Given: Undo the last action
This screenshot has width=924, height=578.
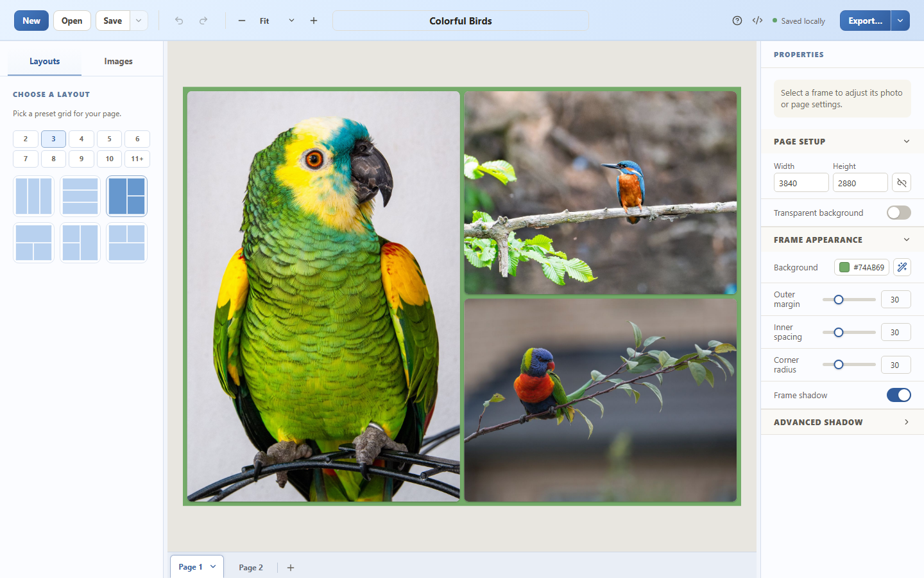Looking at the screenshot, I should click(x=179, y=21).
